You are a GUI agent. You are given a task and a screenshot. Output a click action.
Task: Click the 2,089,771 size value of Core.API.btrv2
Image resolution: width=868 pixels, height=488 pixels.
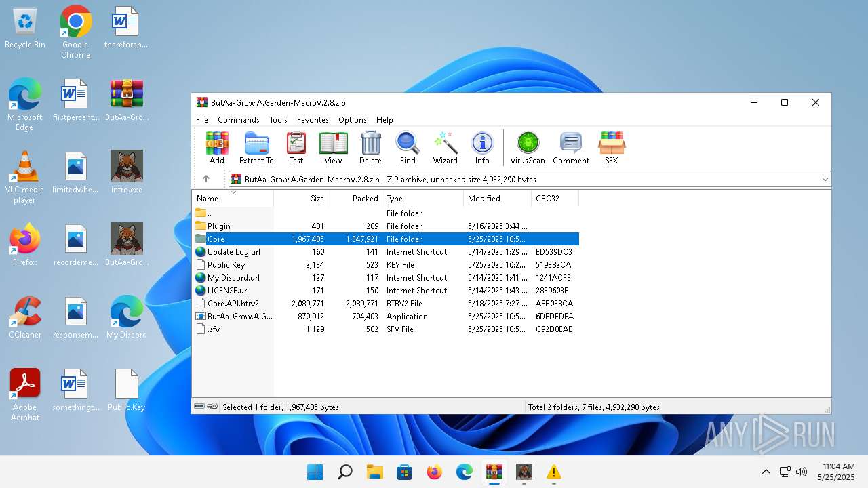[308, 304]
